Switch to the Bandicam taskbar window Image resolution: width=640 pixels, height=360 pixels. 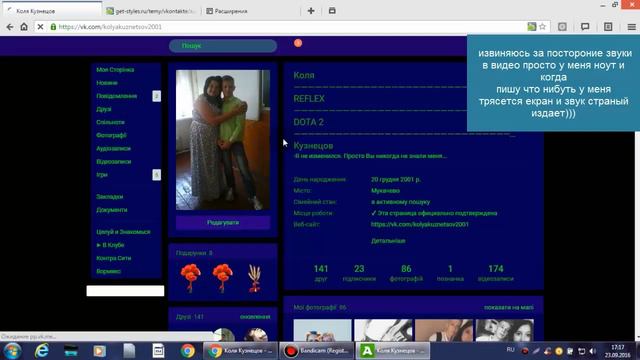point(317,351)
